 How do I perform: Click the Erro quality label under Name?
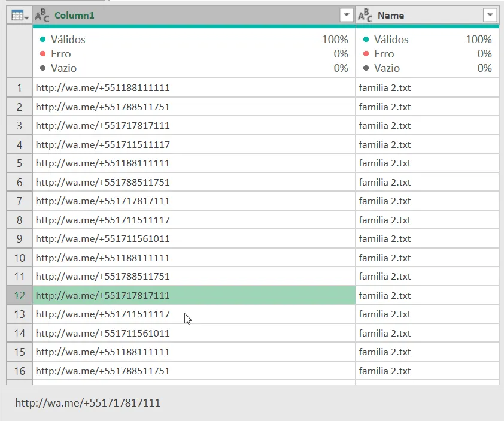click(384, 54)
